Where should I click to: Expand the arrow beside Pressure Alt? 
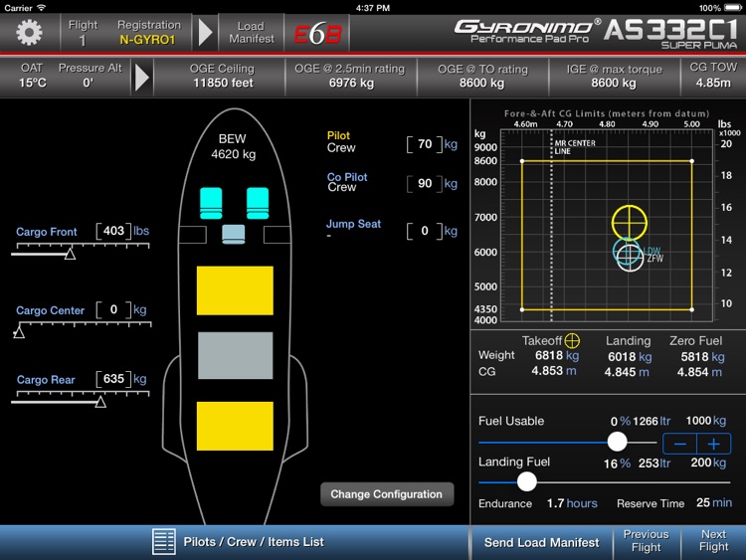142,77
